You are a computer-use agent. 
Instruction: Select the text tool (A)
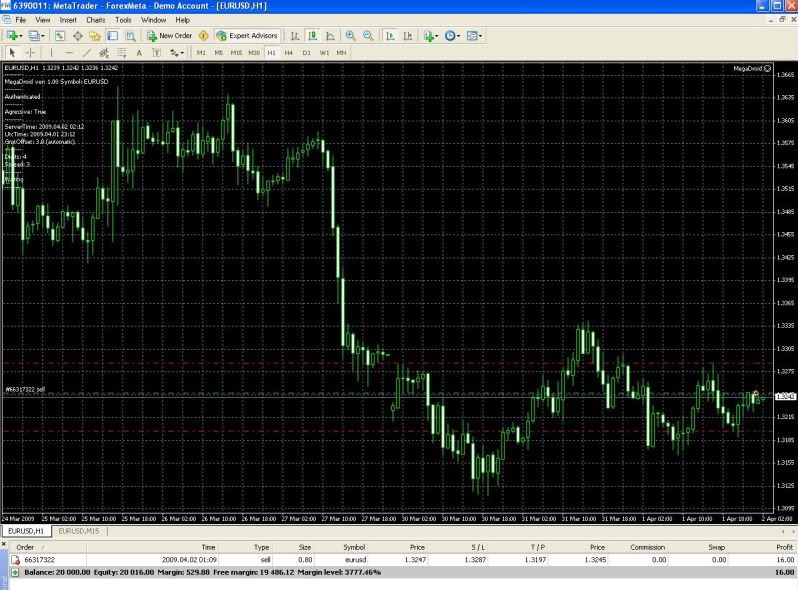point(139,52)
